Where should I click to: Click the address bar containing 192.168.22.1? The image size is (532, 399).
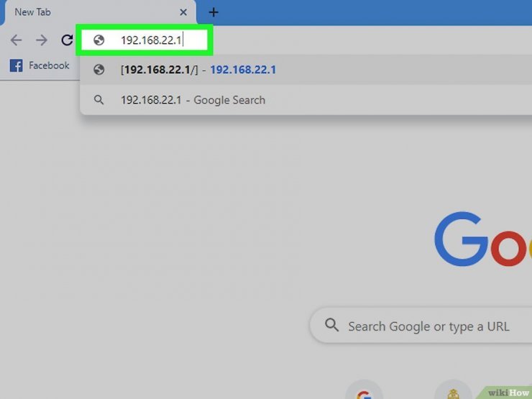[145, 40]
